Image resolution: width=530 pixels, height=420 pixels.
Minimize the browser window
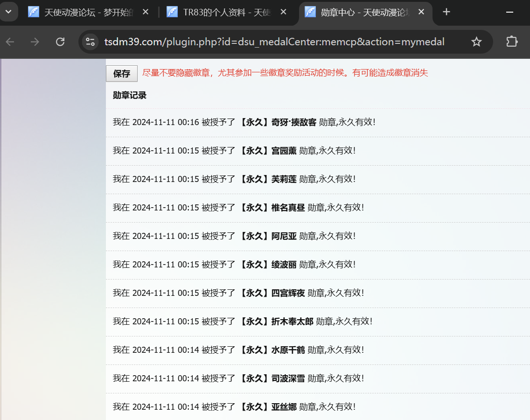pyautogui.click(x=509, y=12)
